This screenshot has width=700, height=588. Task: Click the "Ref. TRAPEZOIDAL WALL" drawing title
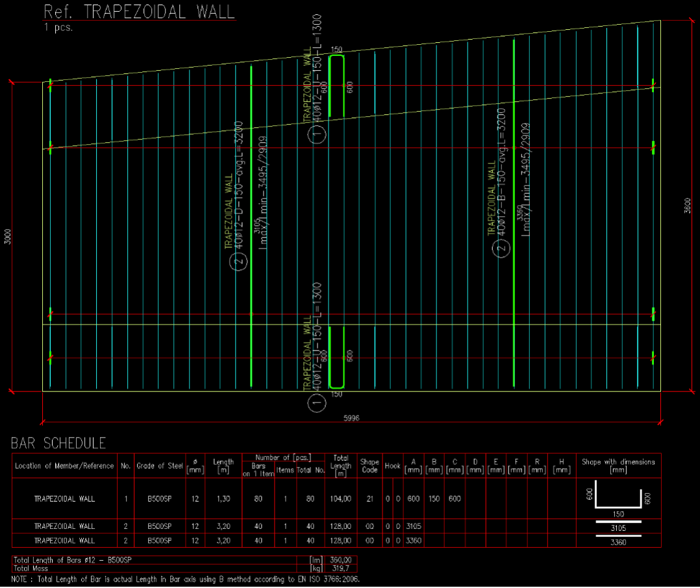139,12
